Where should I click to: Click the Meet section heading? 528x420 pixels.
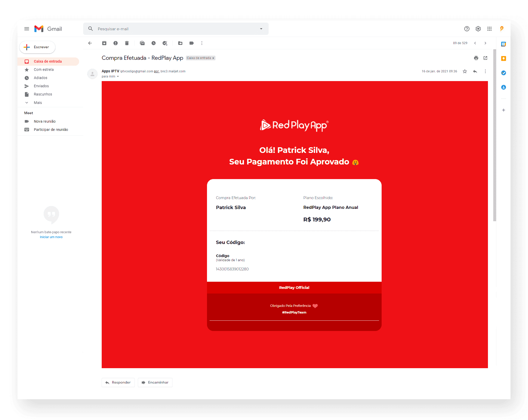coord(29,113)
